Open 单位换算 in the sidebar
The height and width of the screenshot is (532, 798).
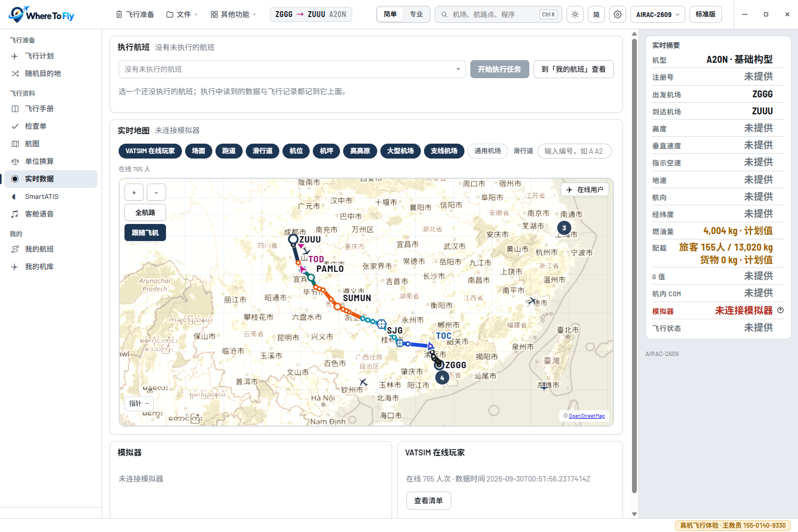click(x=51, y=161)
